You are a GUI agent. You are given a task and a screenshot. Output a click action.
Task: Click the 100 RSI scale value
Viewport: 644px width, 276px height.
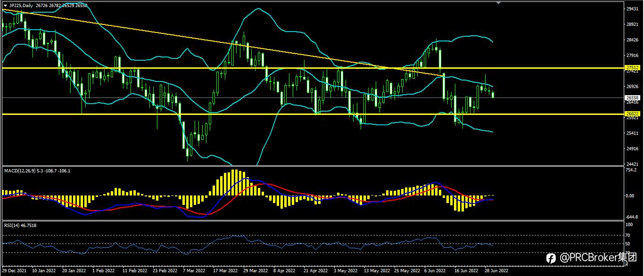(x=629, y=225)
